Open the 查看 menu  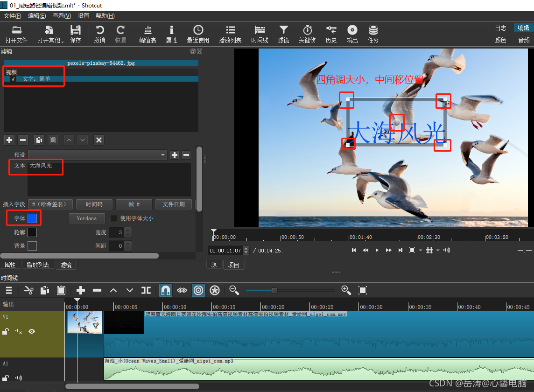coord(62,16)
